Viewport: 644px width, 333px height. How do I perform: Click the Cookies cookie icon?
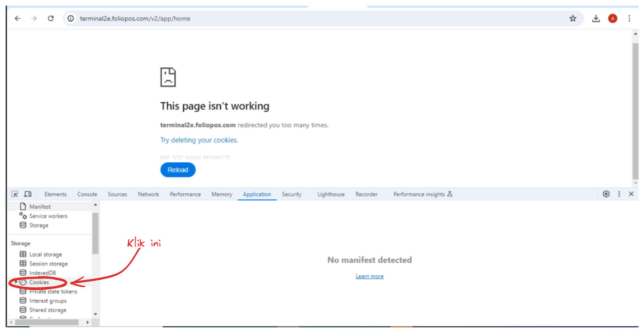pyautogui.click(x=23, y=282)
